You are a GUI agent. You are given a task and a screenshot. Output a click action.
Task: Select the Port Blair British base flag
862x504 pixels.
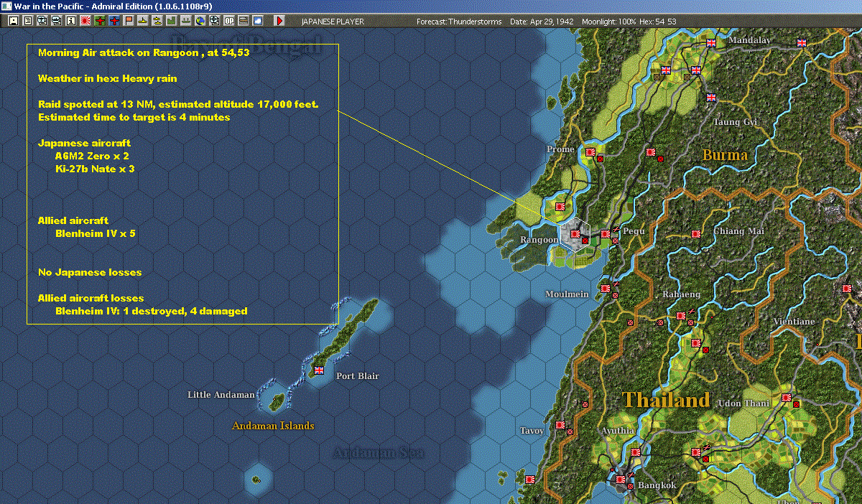[x=319, y=370]
